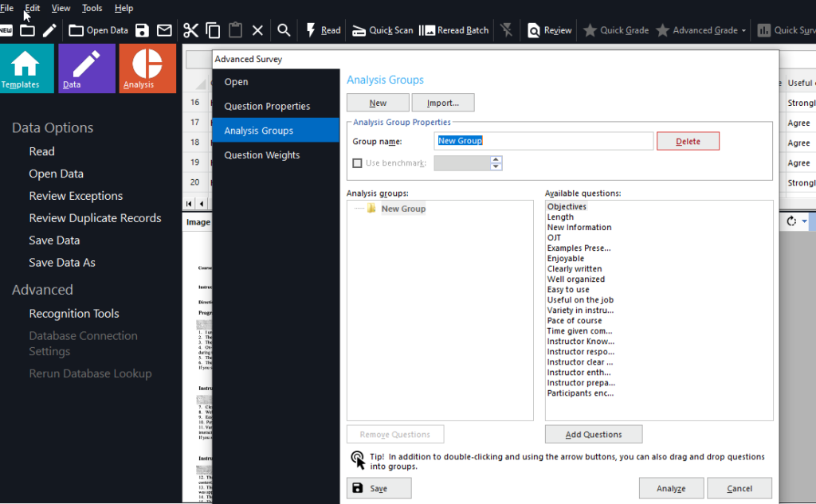Click Reread Batch toolbar button

coord(453,30)
